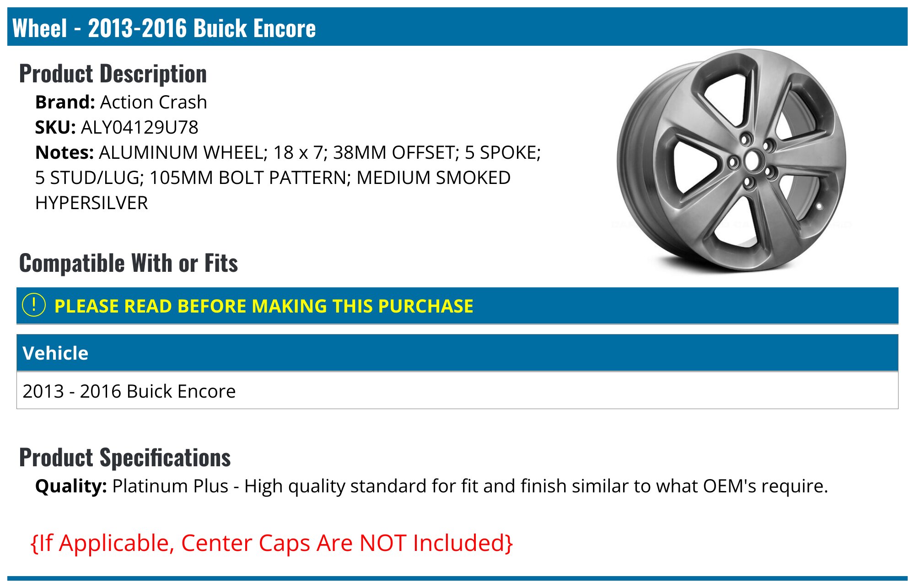Expand the 'Please read before making this purchase' banner
The height and width of the screenshot is (588, 915).
tap(264, 306)
